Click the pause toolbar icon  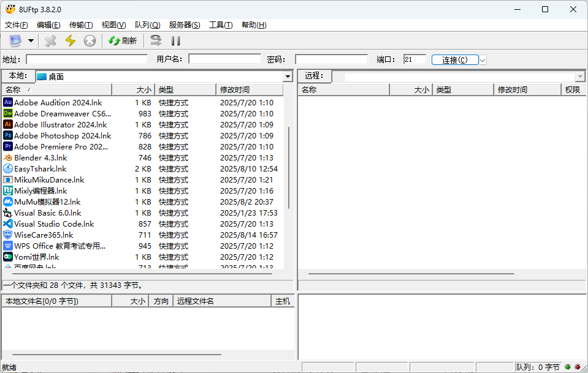click(175, 41)
